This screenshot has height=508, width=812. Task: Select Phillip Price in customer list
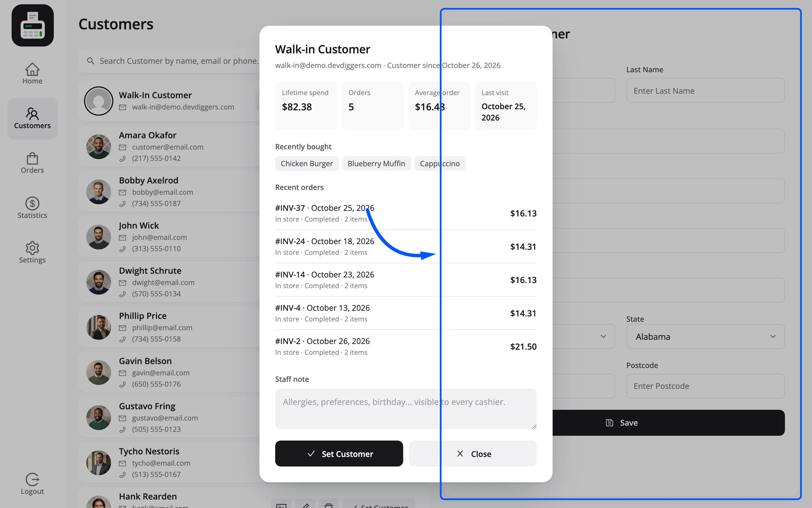click(169, 327)
